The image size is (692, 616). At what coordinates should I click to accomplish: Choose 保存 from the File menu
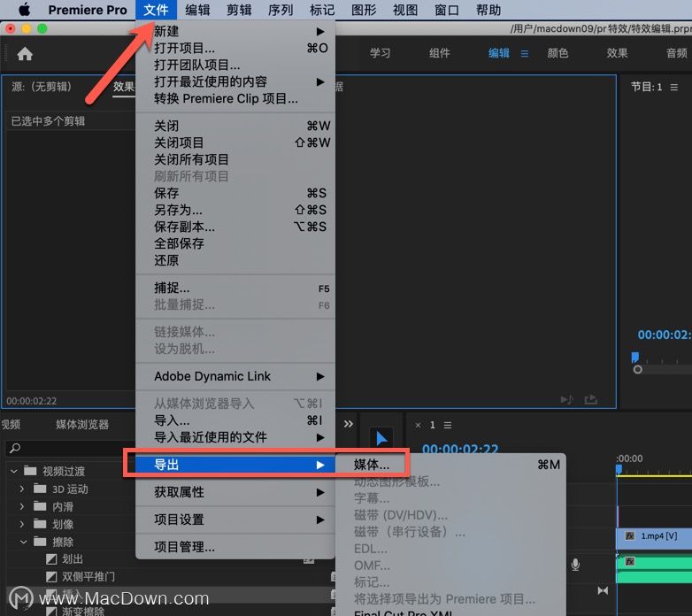point(235,193)
